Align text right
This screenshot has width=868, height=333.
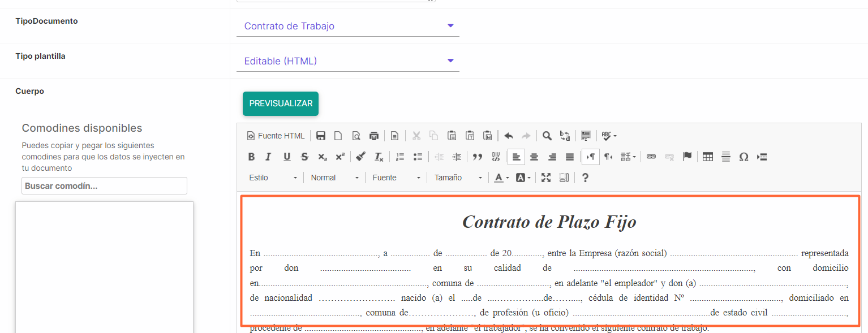tap(552, 157)
